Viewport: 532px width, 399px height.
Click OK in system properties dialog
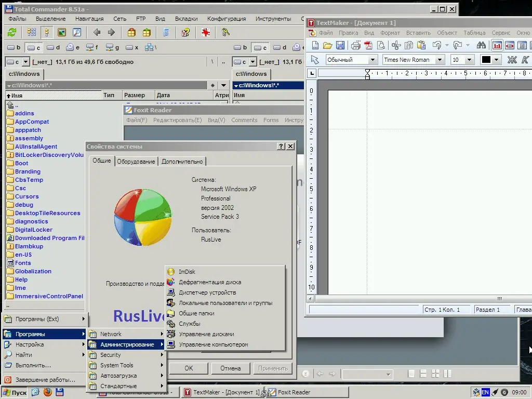(x=189, y=368)
